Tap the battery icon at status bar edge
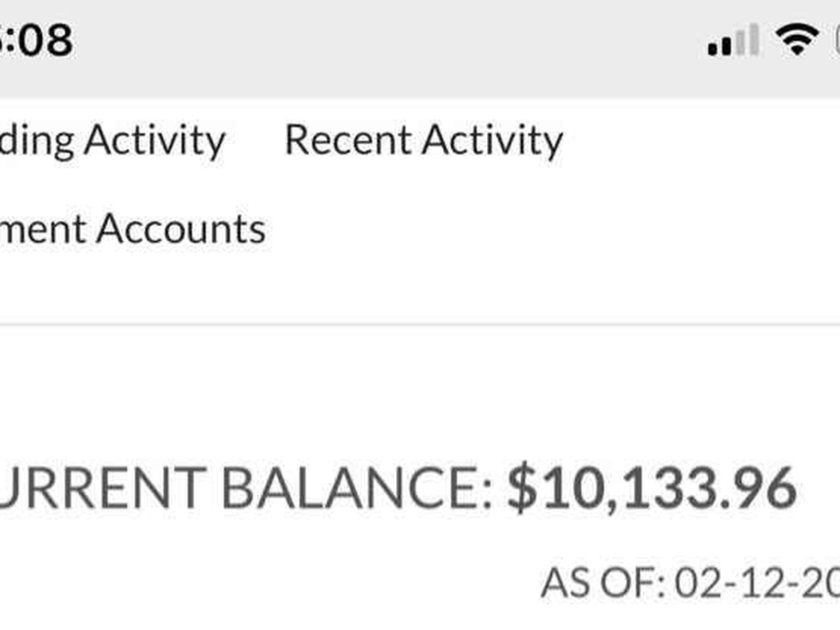The height and width of the screenshot is (630, 840). [x=835, y=39]
